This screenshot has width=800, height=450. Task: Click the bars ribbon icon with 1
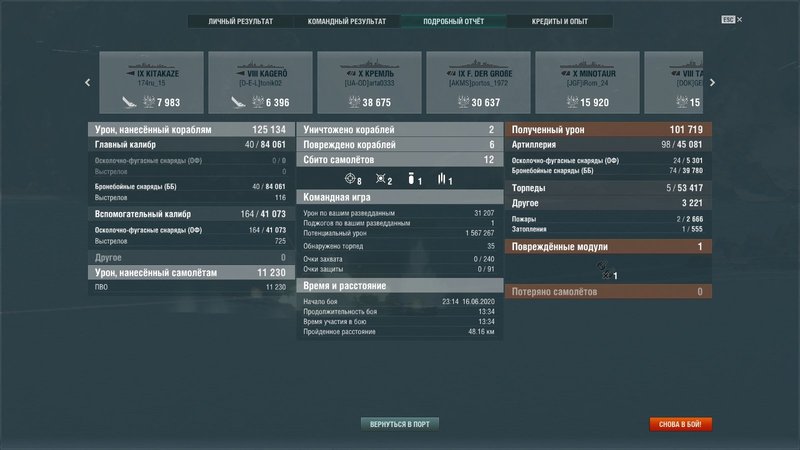click(x=442, y=178)
